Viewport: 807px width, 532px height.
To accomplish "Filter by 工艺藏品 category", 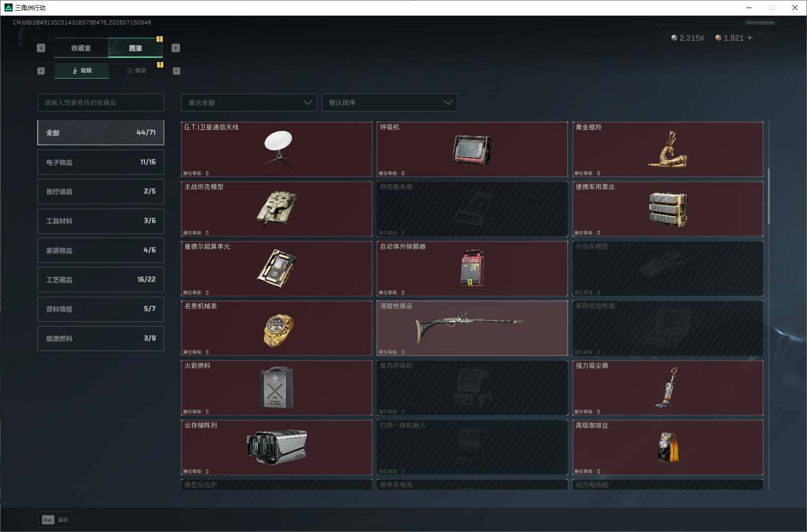I will [x=101, y=280].
